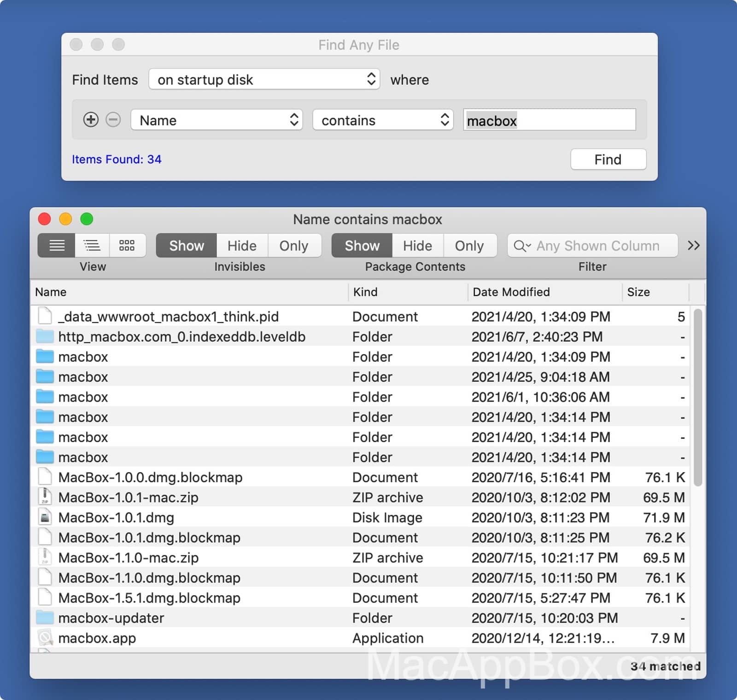Click the Any Shown Column filter field
Viewport: 737px width, 700px height.
click(592, 245)
